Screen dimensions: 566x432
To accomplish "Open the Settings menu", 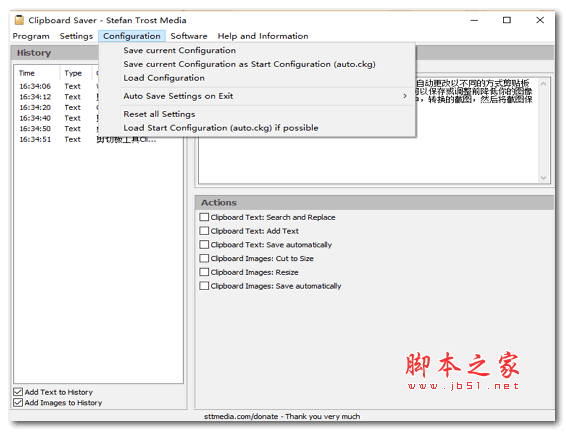I will tap(76, 36).
